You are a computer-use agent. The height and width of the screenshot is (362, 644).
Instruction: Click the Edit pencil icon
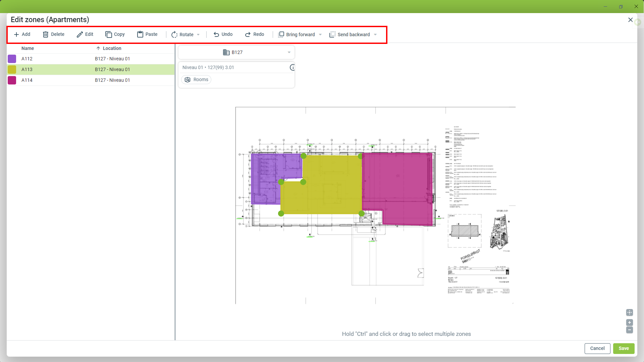79,35
